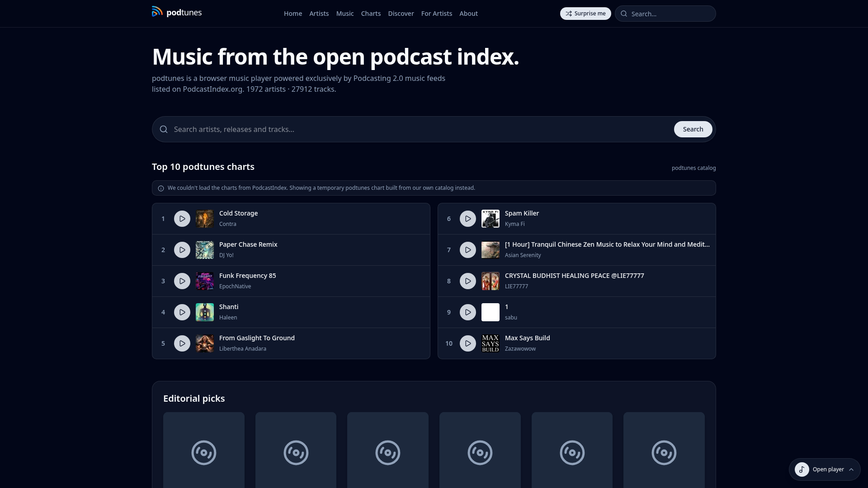Open artist Kyma Fi

515,224
